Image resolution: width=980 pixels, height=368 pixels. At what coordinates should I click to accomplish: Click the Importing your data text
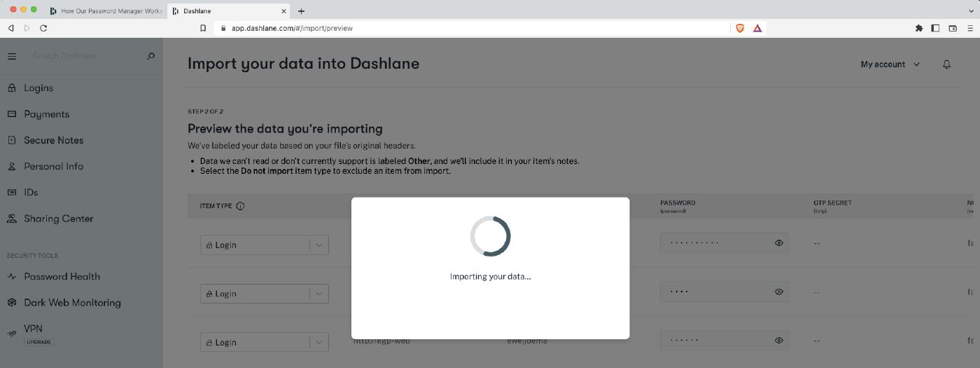(x=490, y=276)
